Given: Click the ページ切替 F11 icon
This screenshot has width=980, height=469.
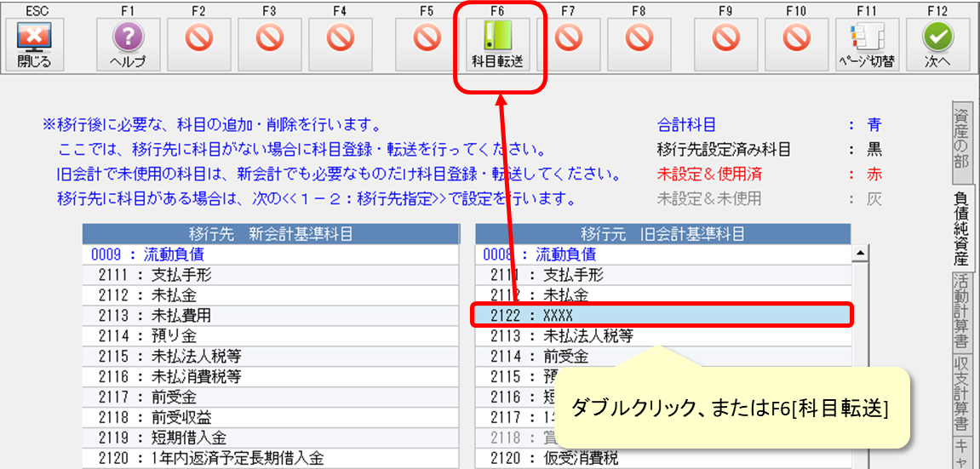Looking at the screenshot, I should 867,44.
